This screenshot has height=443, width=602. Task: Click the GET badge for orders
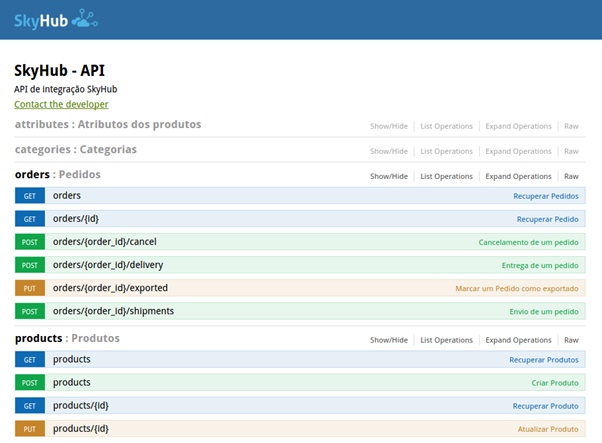30,196
